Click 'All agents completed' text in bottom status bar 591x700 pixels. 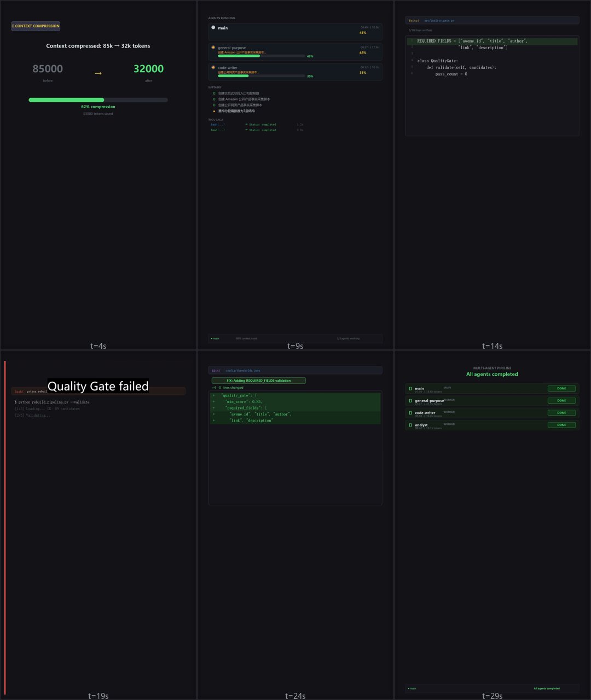pos(547,689)
